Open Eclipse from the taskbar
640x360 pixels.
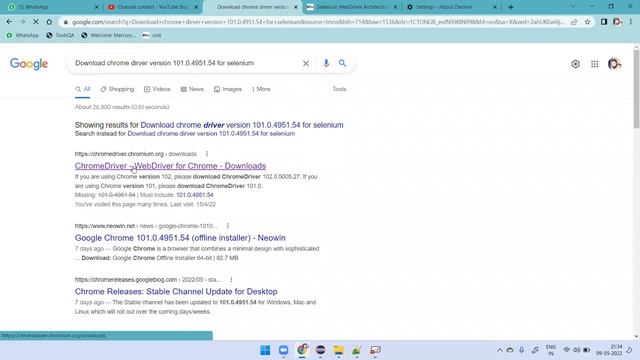pyautogui.click(x=320, y=350)
